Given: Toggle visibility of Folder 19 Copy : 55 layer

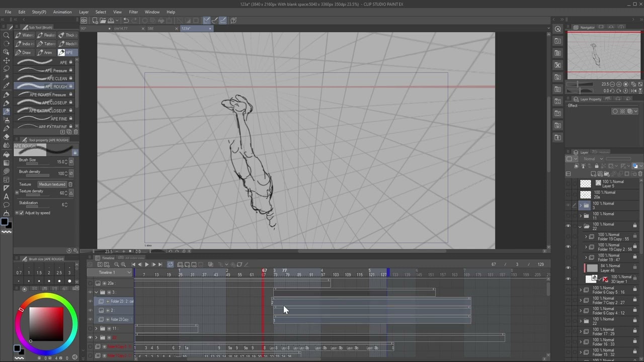Looking at the screenshot, I should click(568, 237).
